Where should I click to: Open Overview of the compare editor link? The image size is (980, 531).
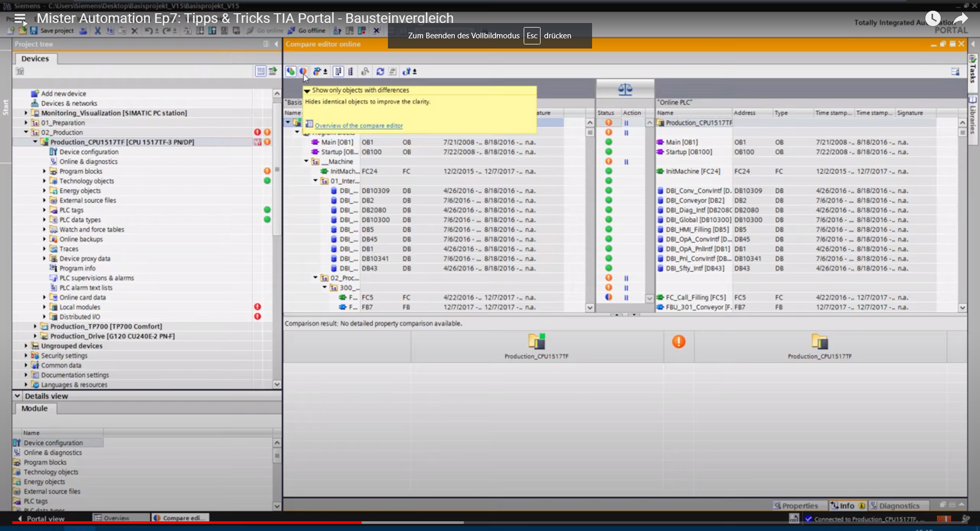coord(358,126)
